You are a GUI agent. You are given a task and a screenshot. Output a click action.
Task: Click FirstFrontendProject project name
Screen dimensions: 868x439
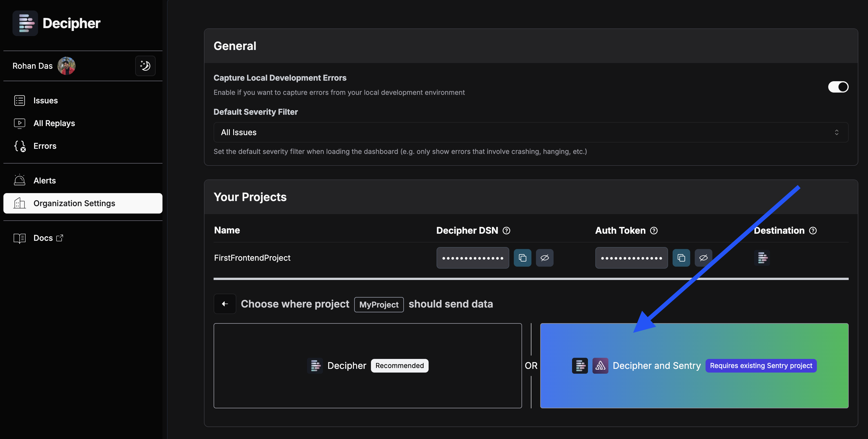click(252, 258)
